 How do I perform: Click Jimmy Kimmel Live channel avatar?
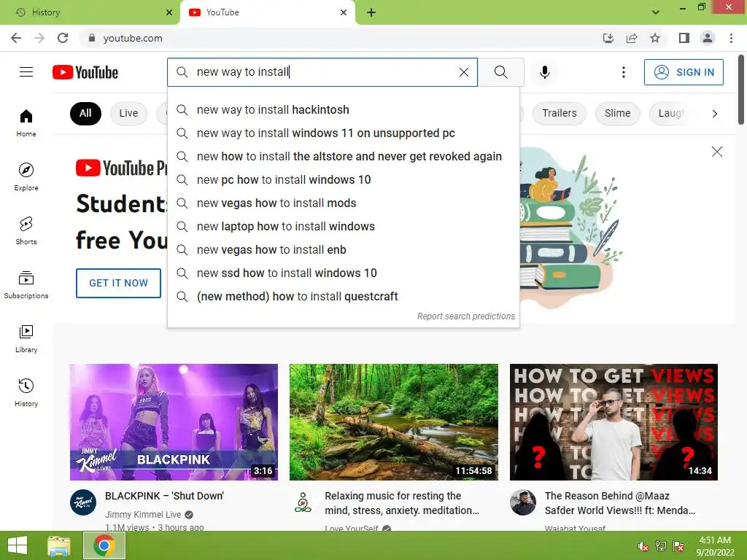(x=83, y=502)
